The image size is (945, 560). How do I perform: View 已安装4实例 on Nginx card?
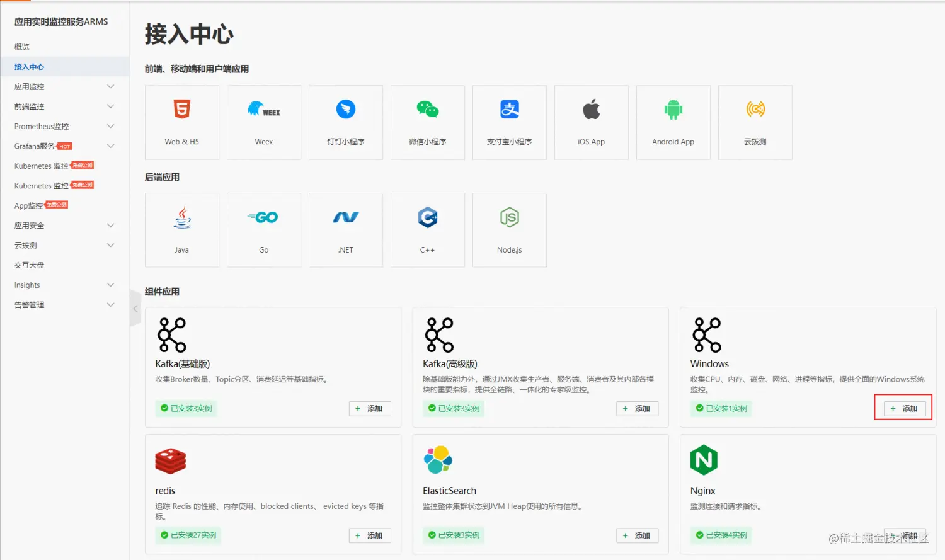click(x=721, y=535)
